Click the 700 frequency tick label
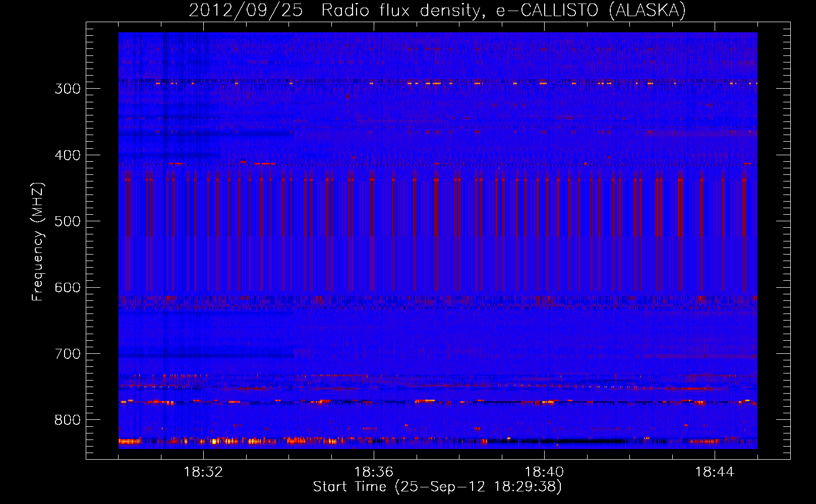 click(68, 354)
